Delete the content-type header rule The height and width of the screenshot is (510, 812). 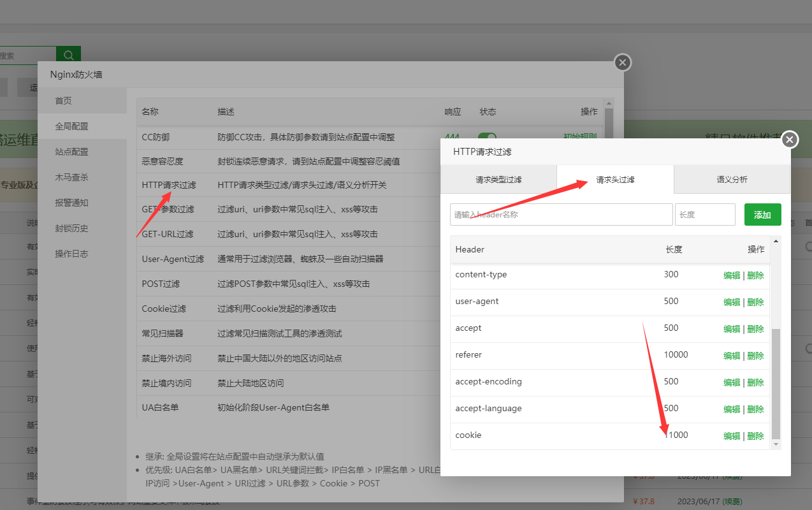(755, 275)
